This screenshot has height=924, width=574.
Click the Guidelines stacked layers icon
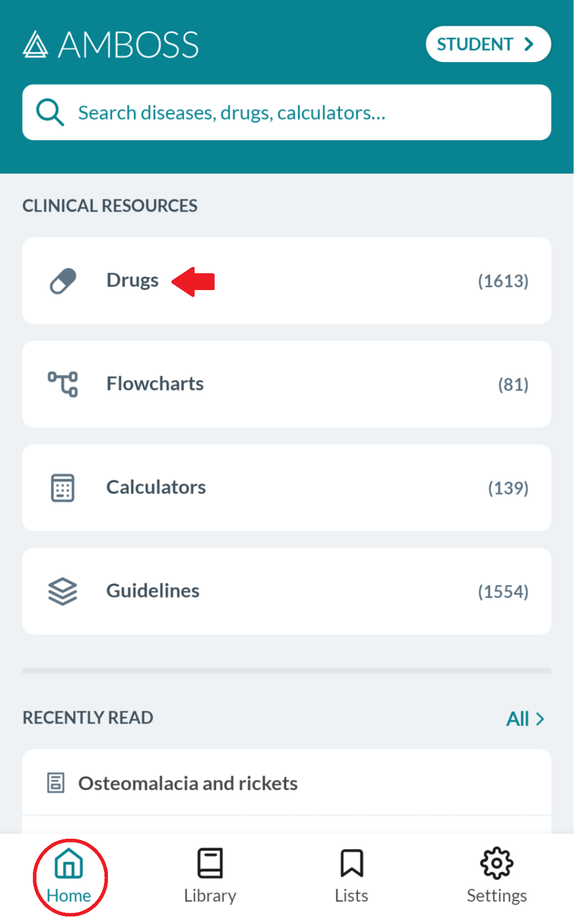point(63,591)
